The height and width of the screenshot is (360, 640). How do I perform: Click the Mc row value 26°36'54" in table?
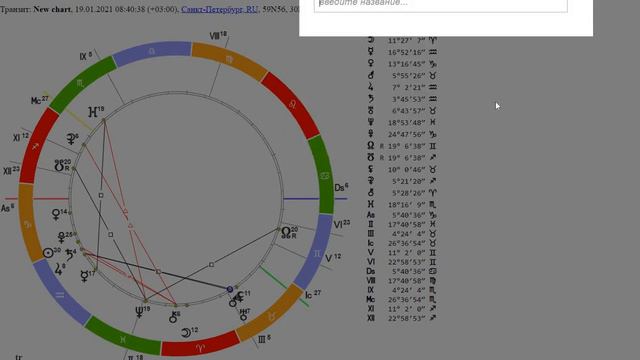point(407,300)
